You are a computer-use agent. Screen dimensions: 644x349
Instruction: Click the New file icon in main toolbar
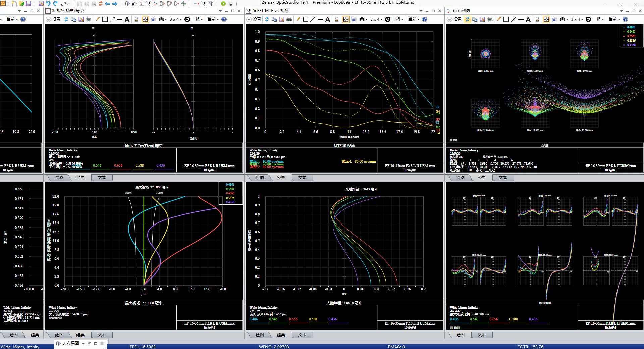click(x=14, y=4)
